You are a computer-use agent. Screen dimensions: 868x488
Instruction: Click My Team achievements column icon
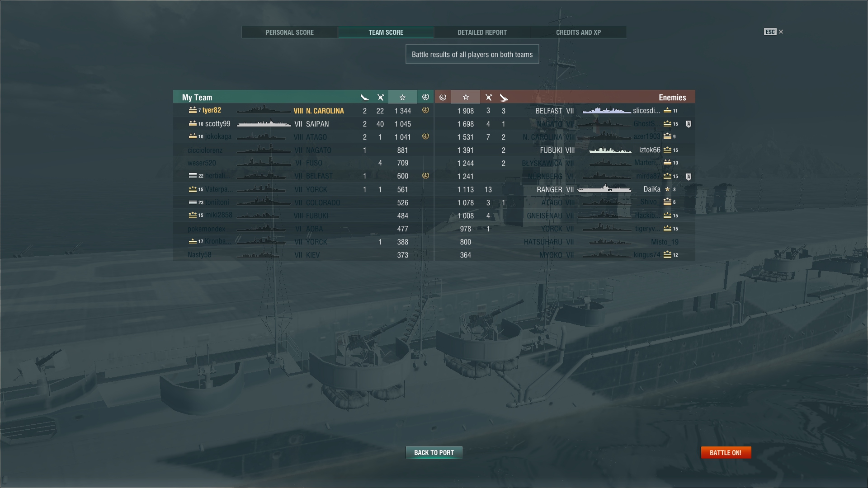click(425, 97)
